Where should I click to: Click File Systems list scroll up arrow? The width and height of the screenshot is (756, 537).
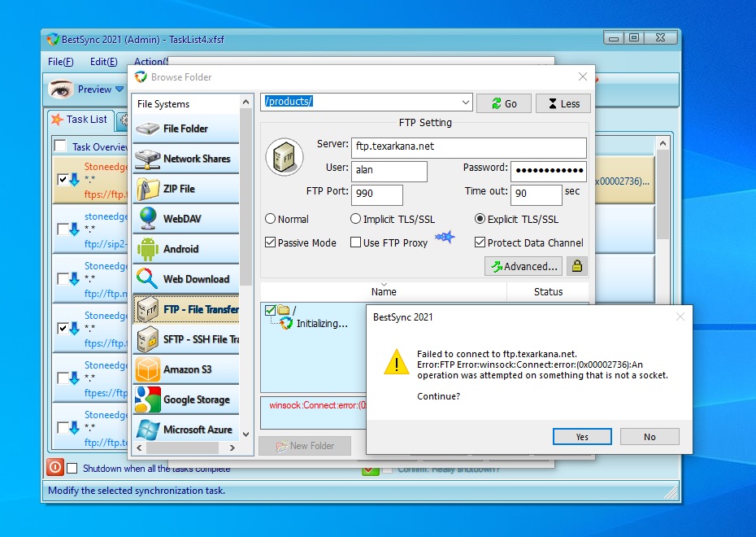[x=245, y=102]
